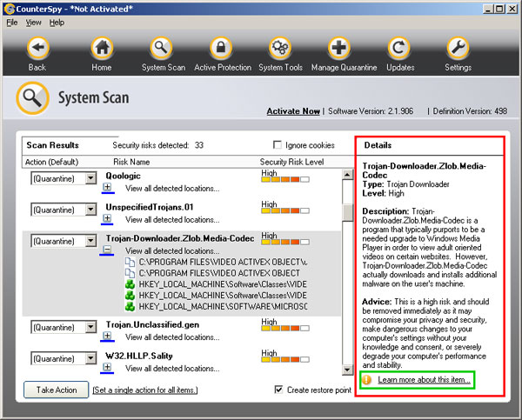
Task: Select first C:\PROGRAM FILES\VIDEO ACTIVEX OBJECT file icon
Action: (x=130, y=262)
